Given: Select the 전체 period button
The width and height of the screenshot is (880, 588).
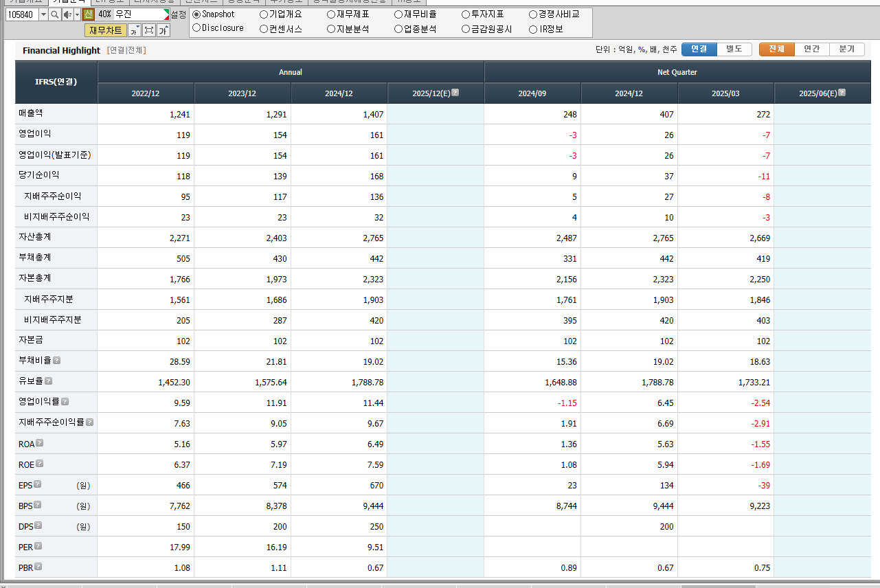Looking at the screenshot, I should coord(777,49).
